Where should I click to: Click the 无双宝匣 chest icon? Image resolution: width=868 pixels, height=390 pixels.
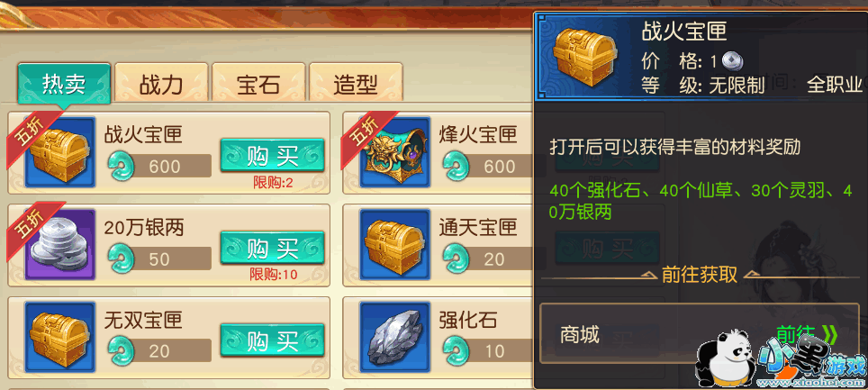(x=60, y=337)
